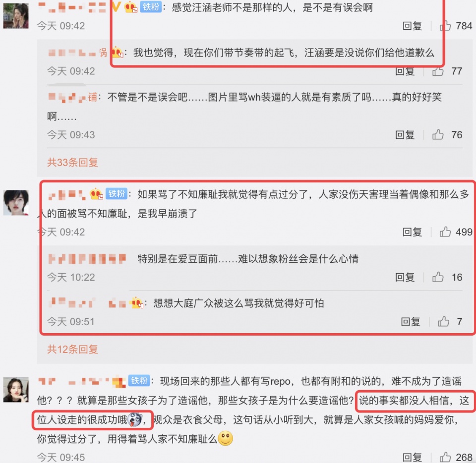Reply to the 499-like 不知廉耻 comment
The height and width of the screenshot is (463, 476).
pyautogui.click(x=412, y=232)
